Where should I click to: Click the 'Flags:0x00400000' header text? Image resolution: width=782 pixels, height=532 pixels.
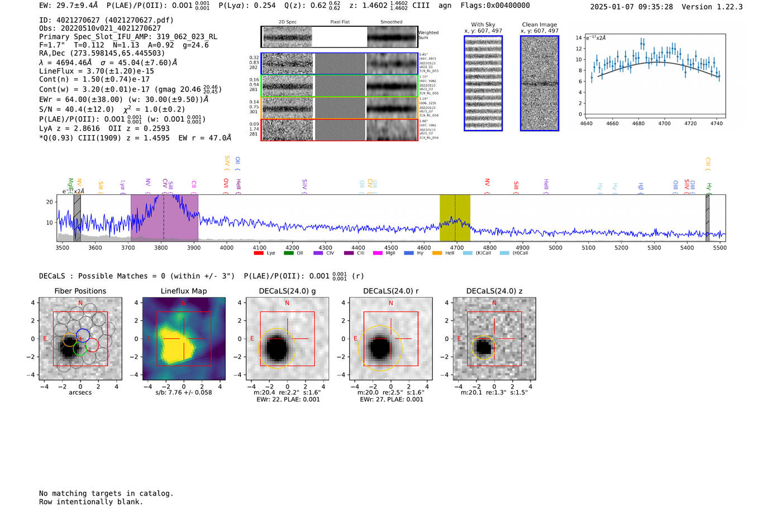point(495,6)
